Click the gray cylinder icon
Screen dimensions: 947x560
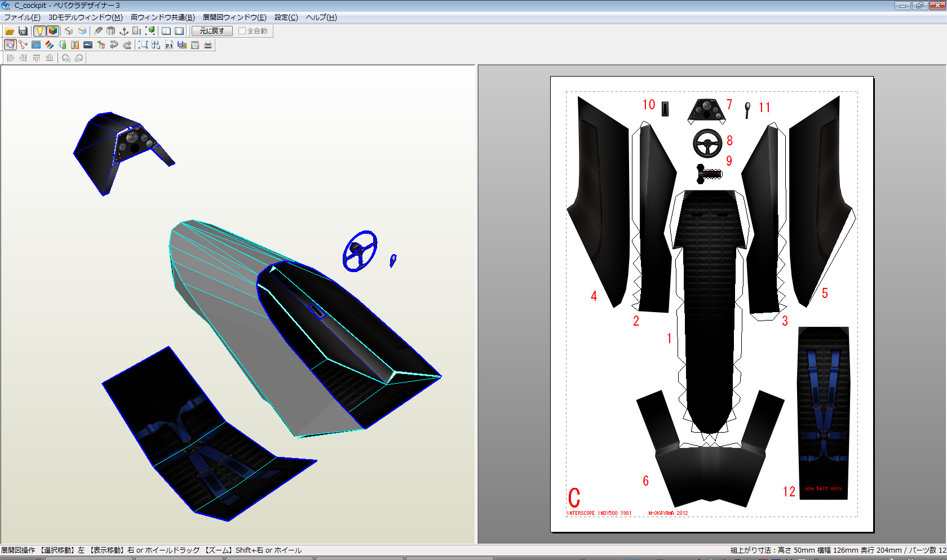point(111,31)
